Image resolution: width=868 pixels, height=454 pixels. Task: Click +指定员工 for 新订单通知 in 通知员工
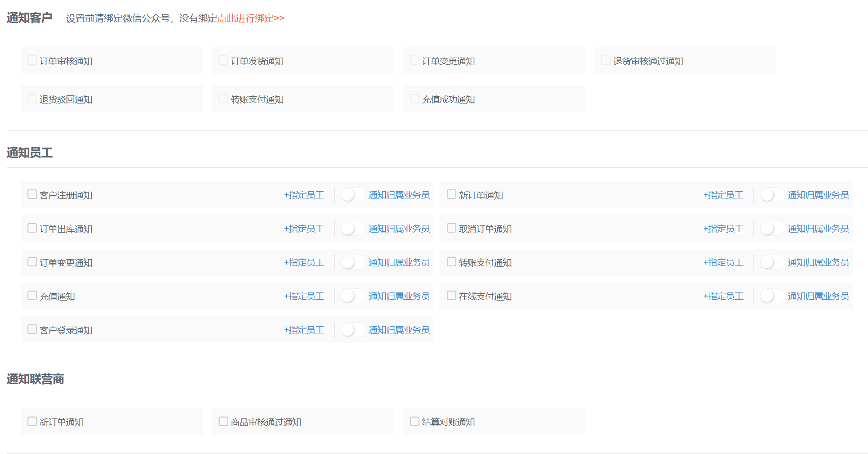click(x=724, y=195)
